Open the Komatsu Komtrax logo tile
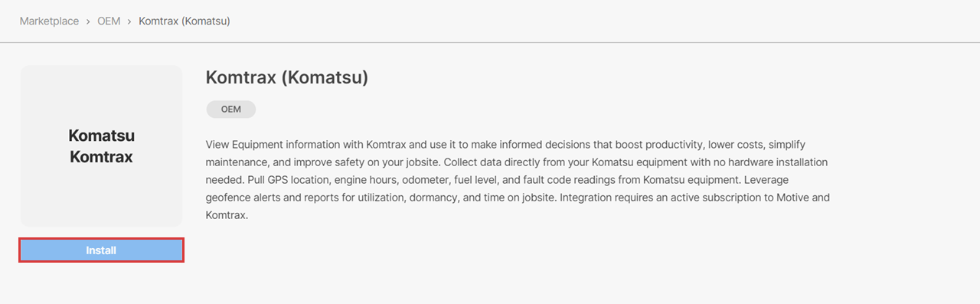Image resolution: width=980 pixels, height=304 pixels. 101,146
